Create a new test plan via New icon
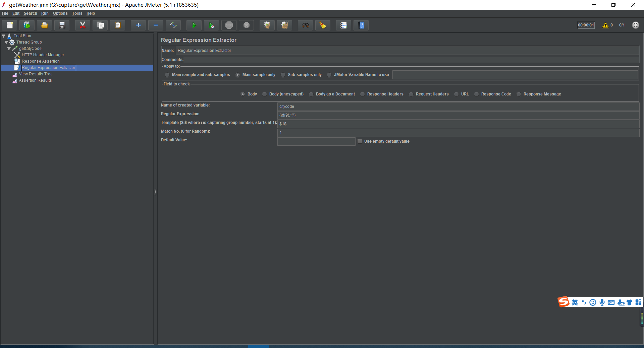Screen dimensions: 644x348 [10, 25]
